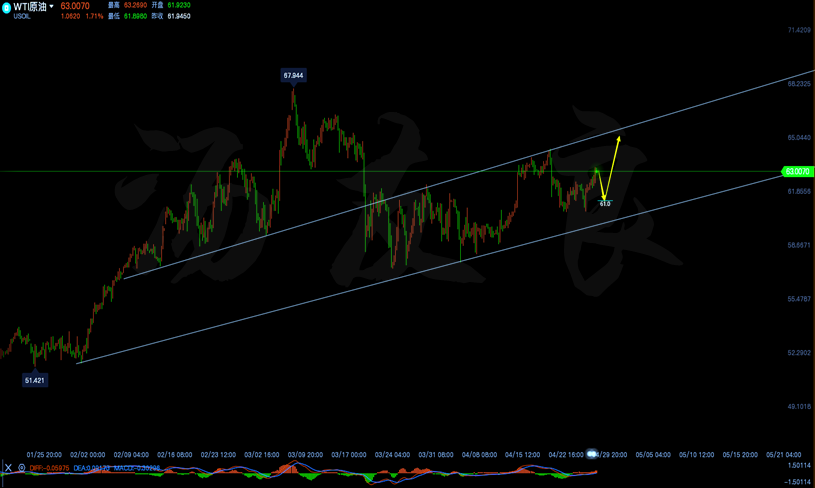
Task: Click the 最低 value 61.8980
Action: (x=135, y=17)
